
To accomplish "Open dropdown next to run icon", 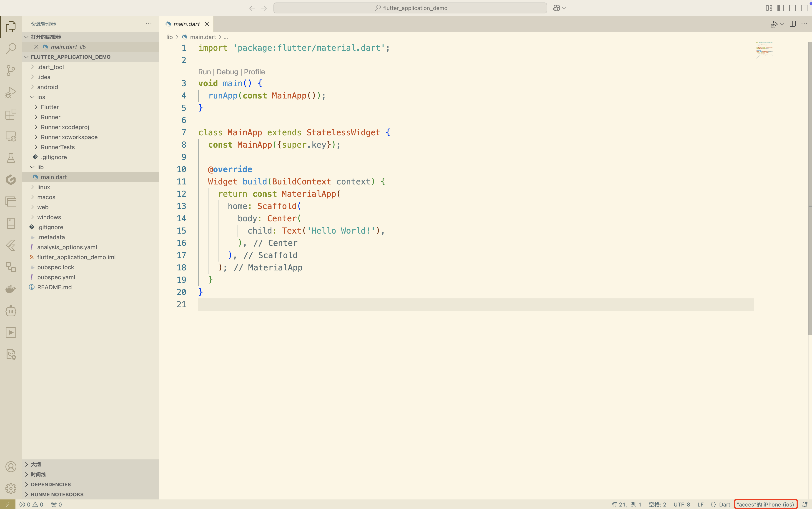I will (782, 24).
